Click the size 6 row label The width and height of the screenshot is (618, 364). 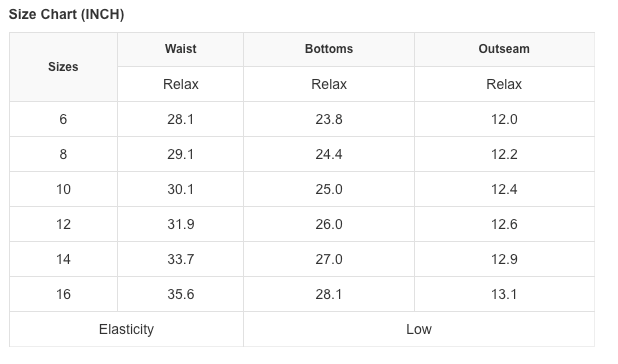coord(63,119)
